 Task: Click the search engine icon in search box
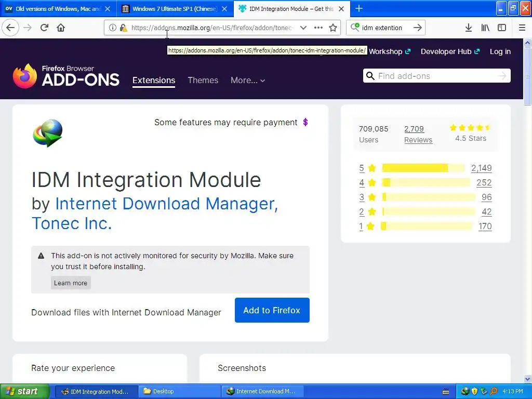[355, 27]
